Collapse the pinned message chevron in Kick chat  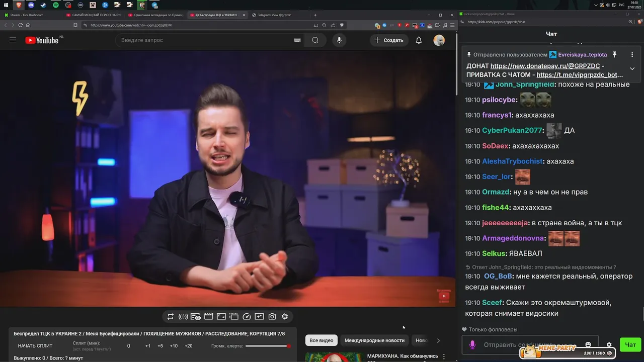point(632,68)
